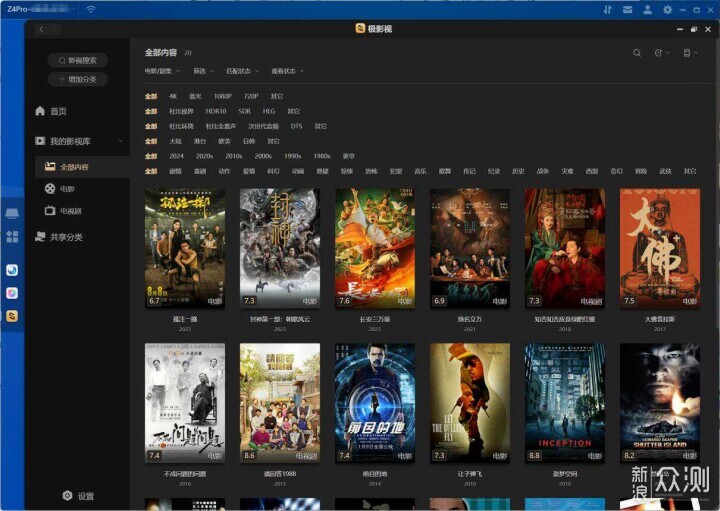
Task: Filter region by 欧美
Action: [x=224, y=141]
